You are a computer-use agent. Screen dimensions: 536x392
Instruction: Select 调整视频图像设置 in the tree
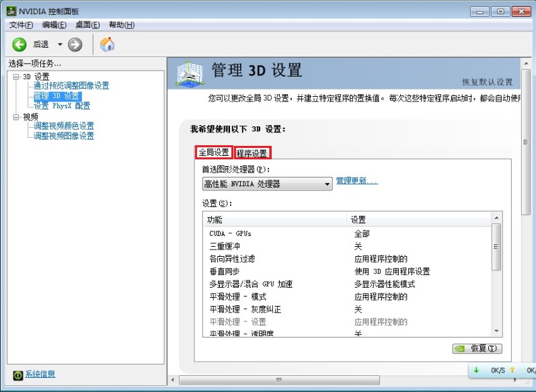coord(64,136)
